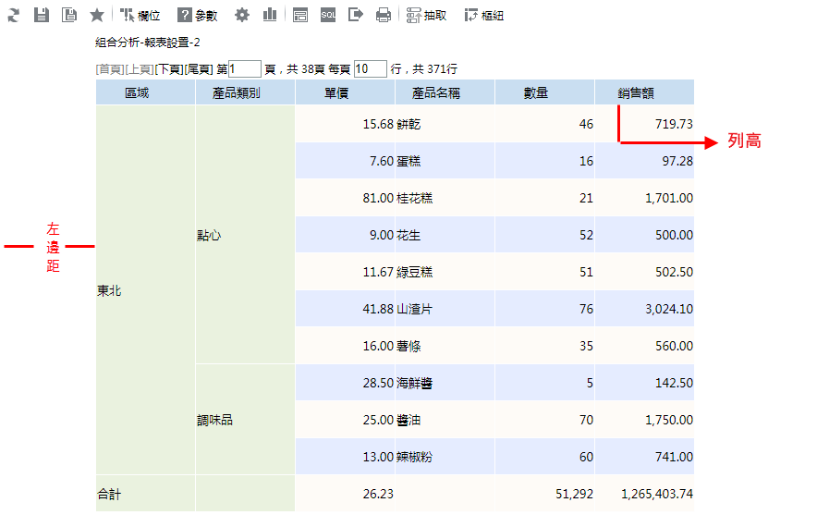Click the report layout icon before SQL
This screenshot has height=527, width=829.
(300, 15)
